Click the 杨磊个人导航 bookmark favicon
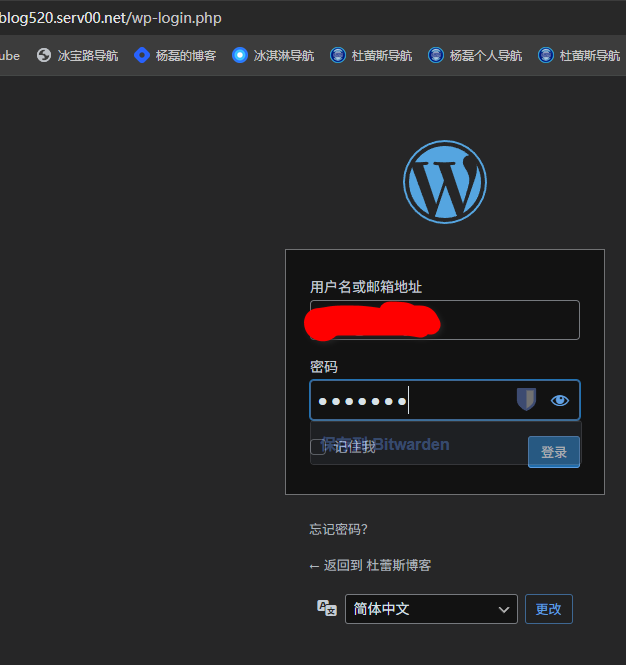 [436, 56]
